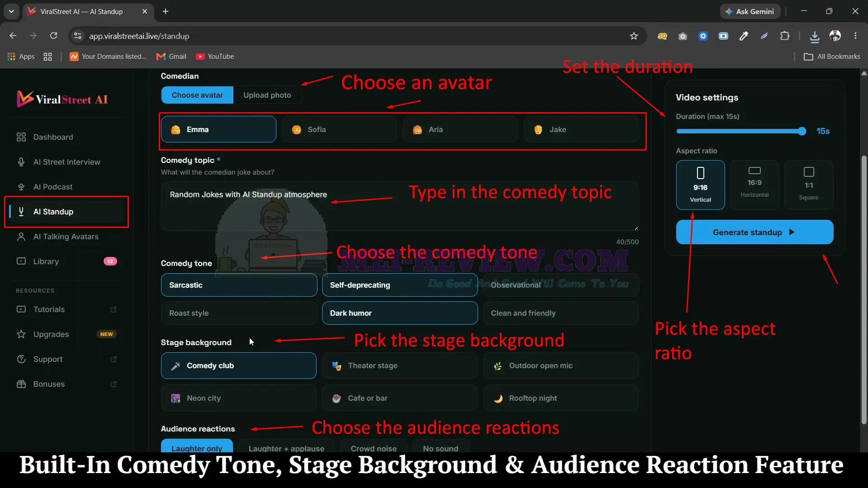The image size is (868, 488).
Task: Choose the 16:9 Horizontal aspect ratio
Action: (754, 185)
